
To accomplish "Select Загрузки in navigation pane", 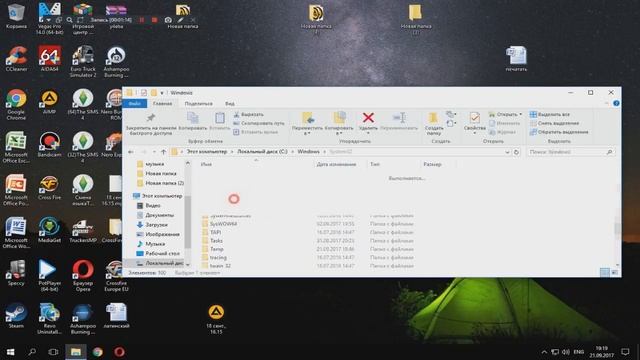I will pyautogui.click(x=152, y=225).
